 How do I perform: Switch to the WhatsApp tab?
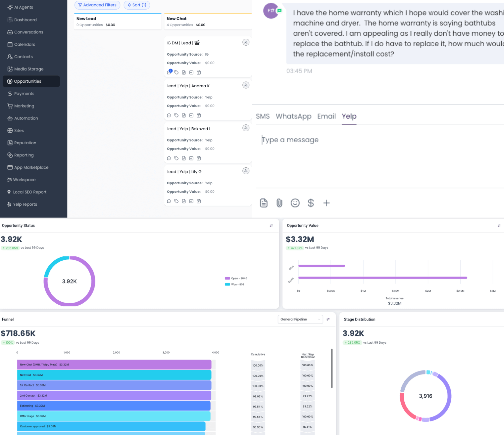tap(293, 116)
